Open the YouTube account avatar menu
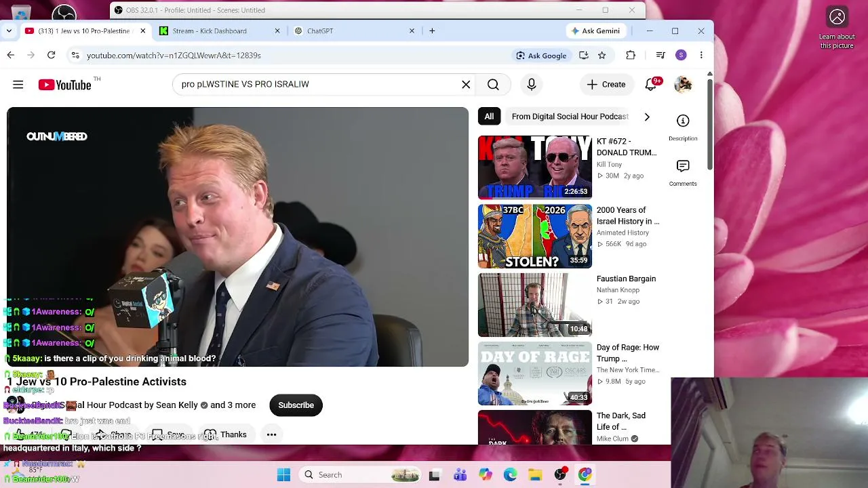Screen dimensions: 868x488 point(683,84)
